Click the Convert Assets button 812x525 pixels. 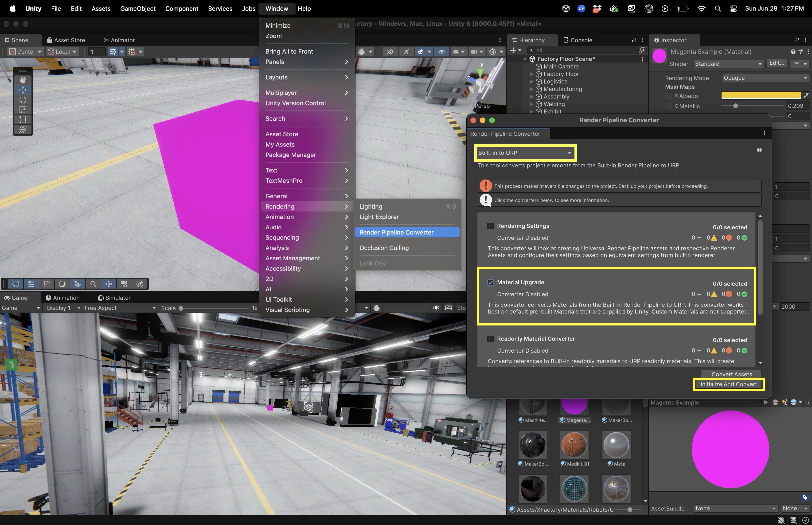731,374
